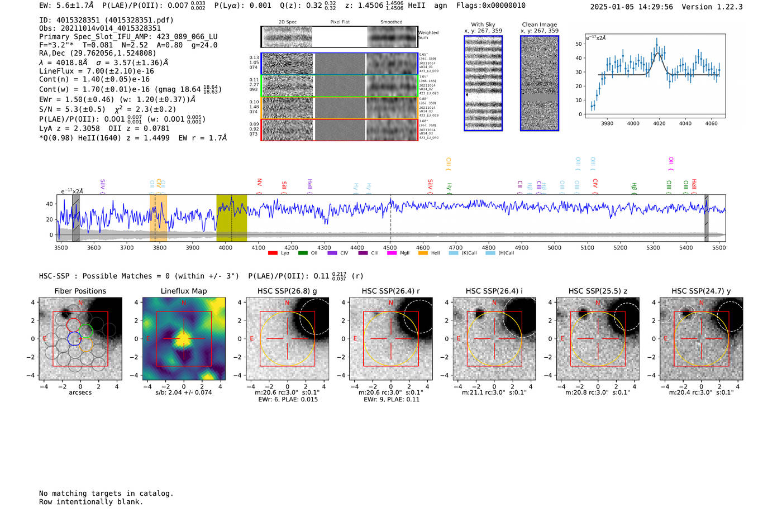Select the HSC SSP(25.5) z cutout
Viewport: 782px width, 532px height.
(598, 339)
